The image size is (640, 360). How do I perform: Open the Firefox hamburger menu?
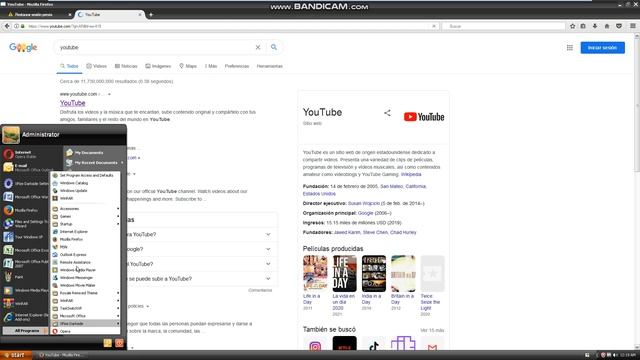[x=633, y=26]
